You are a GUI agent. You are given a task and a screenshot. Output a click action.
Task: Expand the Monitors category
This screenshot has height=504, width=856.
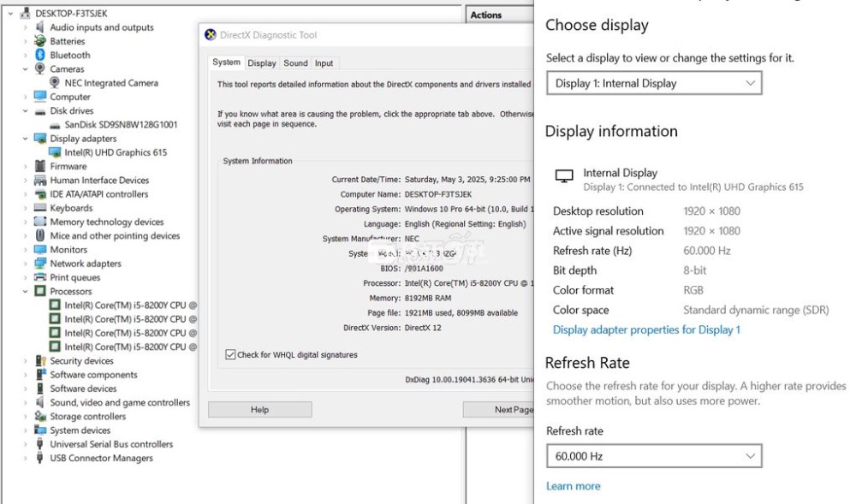tap(25, 249)
